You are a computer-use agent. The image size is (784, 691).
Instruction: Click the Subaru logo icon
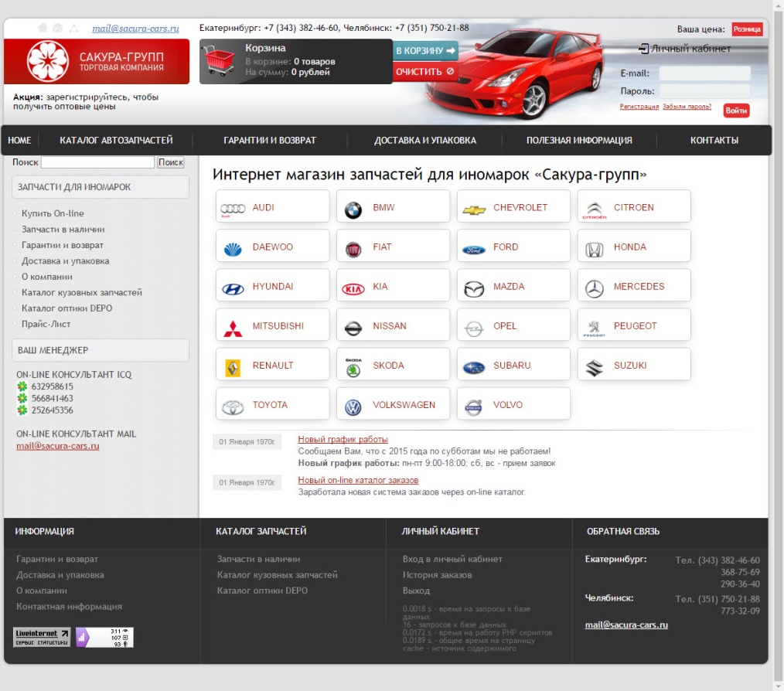[474, 368]
